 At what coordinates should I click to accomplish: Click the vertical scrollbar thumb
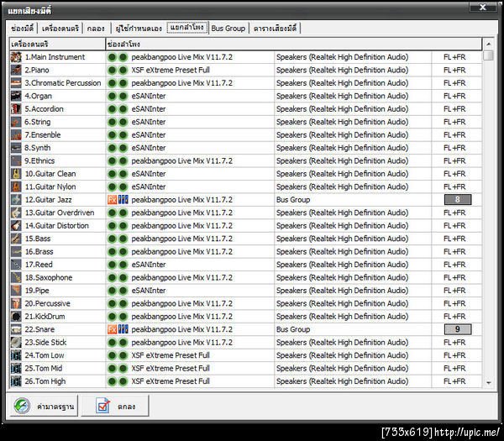pos(488,55)
